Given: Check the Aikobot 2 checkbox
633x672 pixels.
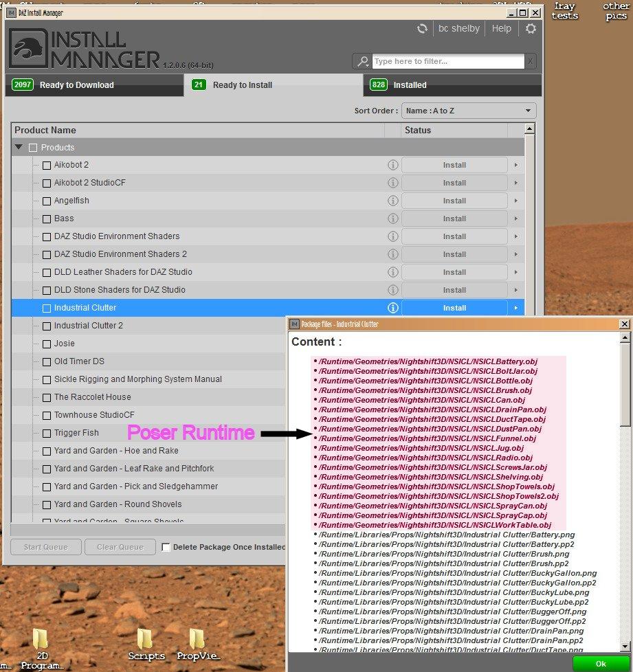Looking at the screenshot, I should click(47, 166).
